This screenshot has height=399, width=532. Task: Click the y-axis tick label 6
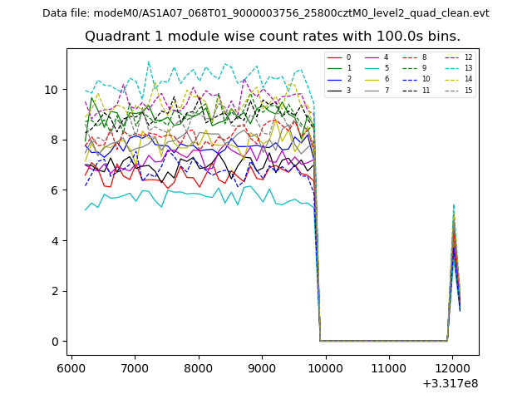coord(55,190)
